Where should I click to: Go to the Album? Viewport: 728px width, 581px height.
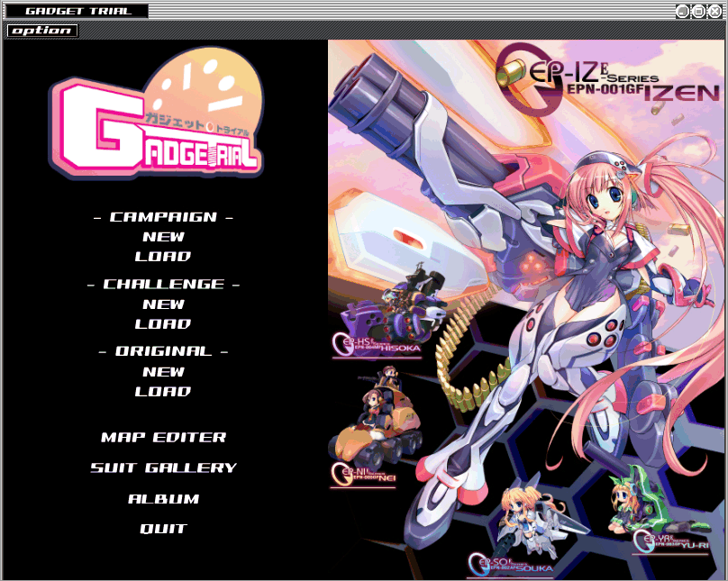(x=163, y=499)
